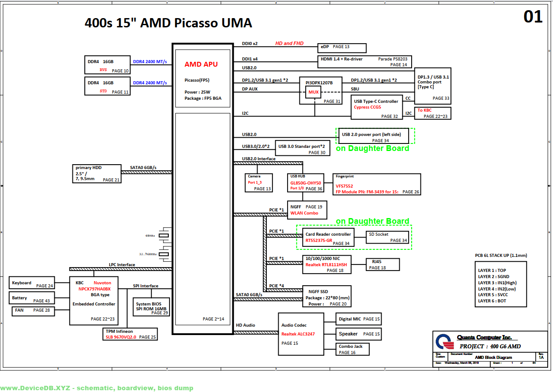Viewport: 553px width, 392px height.
Task: Select the "Quanta Computer Inc." company name
Action: tap(484, 337)
